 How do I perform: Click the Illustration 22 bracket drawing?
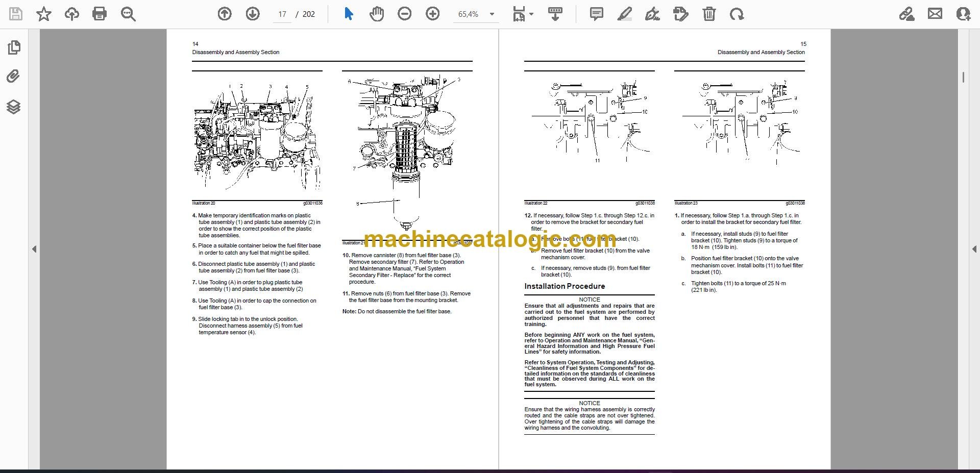[x=590, y=122]
